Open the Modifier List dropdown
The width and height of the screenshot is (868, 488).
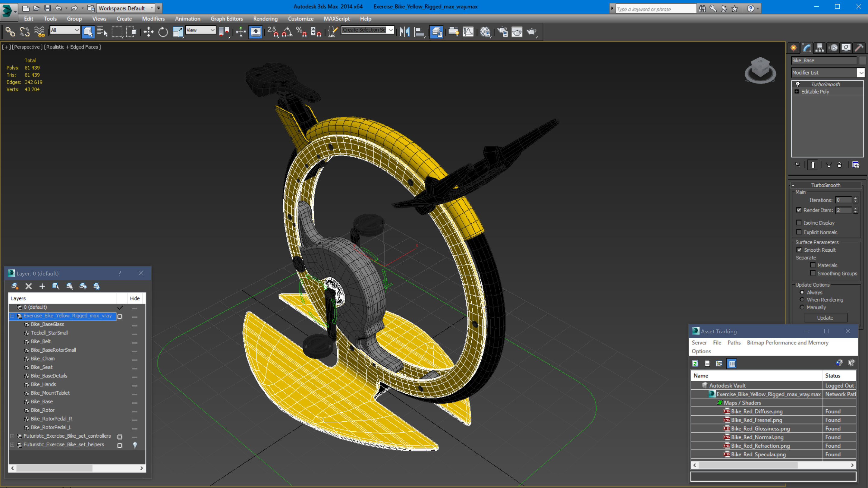coord(828,72)
